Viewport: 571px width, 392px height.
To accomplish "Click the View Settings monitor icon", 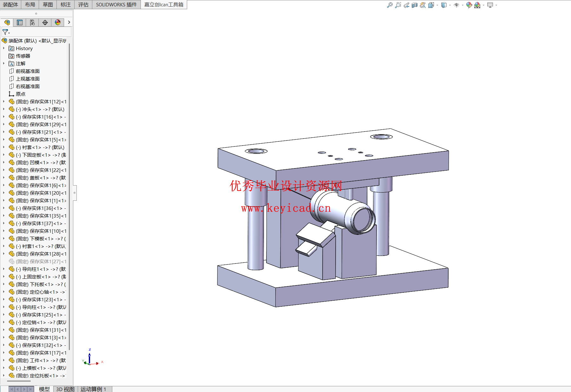I will pyautogui.click(x=490, y=5).
